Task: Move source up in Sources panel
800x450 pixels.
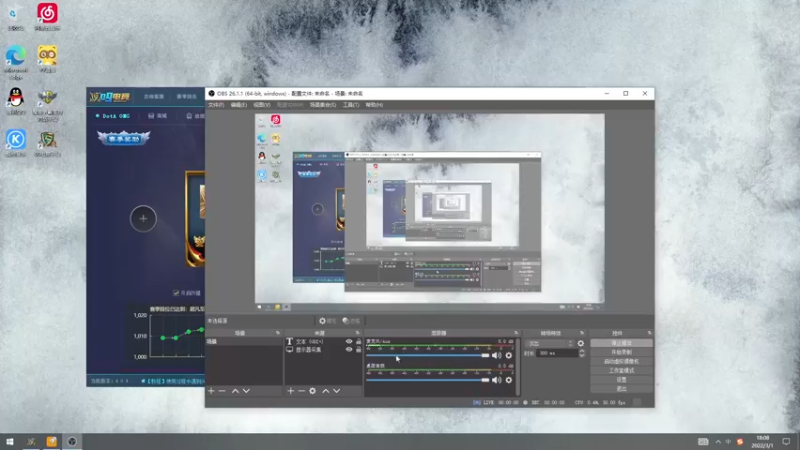Action: (326, 391)
